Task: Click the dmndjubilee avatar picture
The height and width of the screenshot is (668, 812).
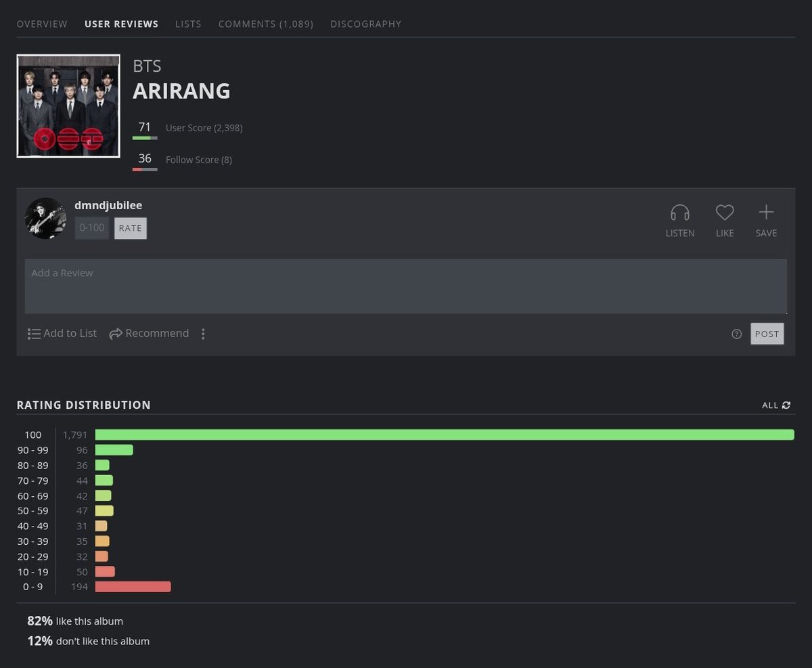Action: 45,218
